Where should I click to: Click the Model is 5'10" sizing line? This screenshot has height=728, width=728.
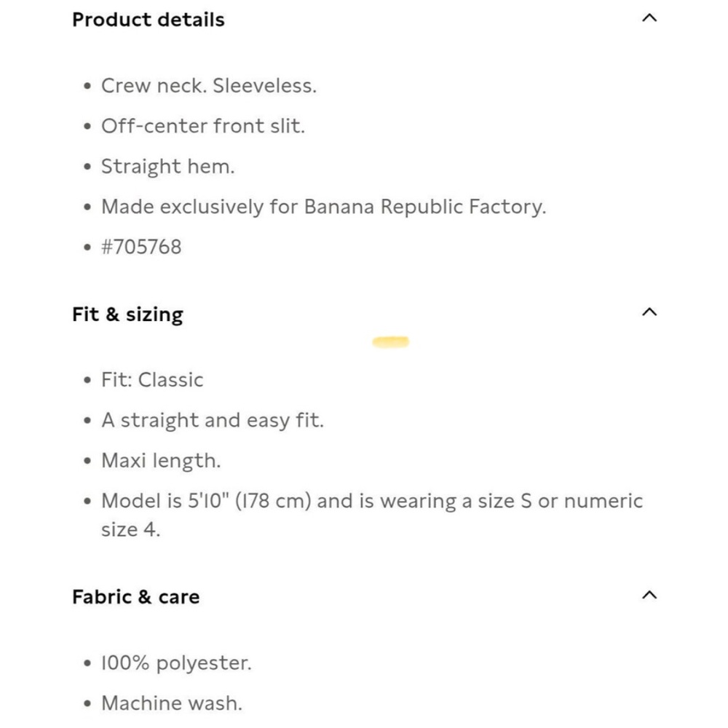tap(372, 515)
